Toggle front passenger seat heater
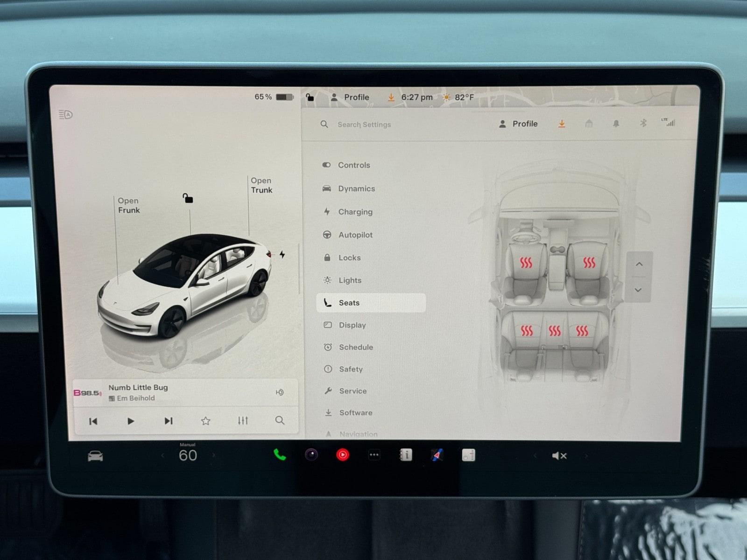The width and height of the screenshot is (747, 560). click(x=589, y=263)
